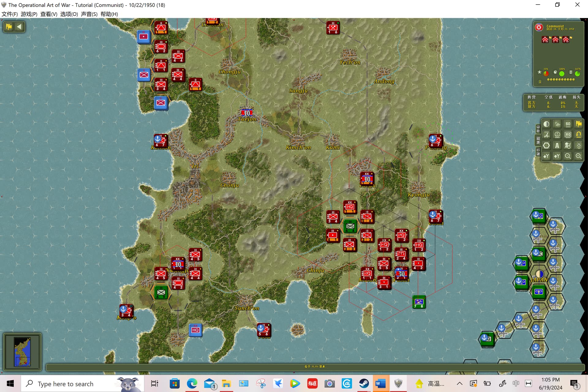Open the 帮助(H) menu

109,14
